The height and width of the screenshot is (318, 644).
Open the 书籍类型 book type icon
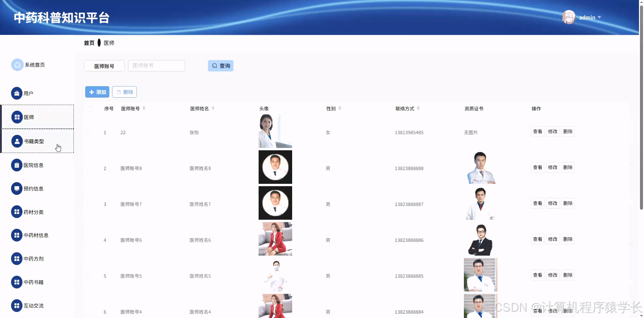[17, 141]
